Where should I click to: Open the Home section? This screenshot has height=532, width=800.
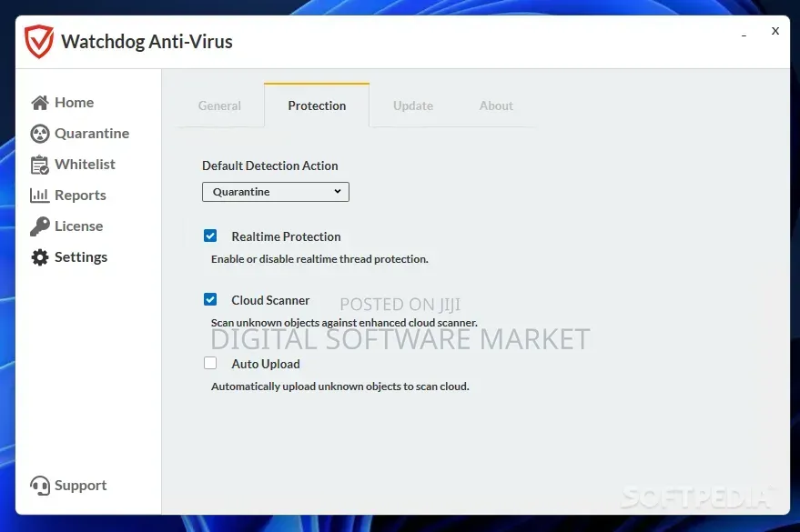tap(74, 103)
